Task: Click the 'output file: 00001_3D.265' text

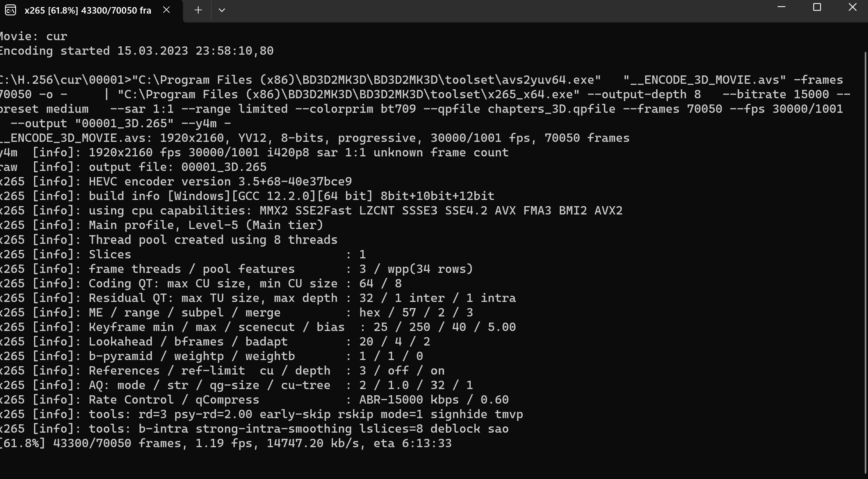Action: 177,167
